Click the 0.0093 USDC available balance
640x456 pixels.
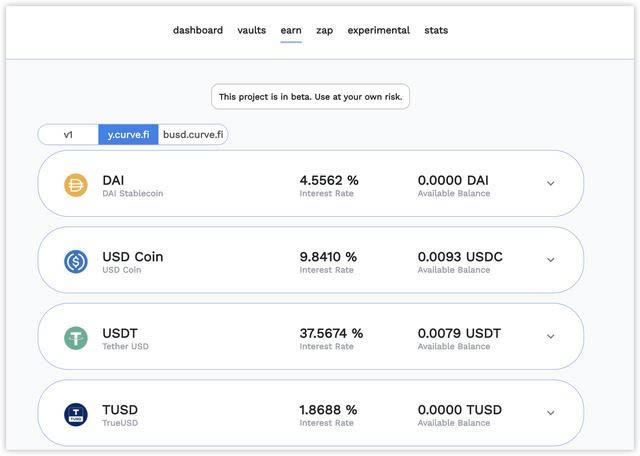pos(460,257)
